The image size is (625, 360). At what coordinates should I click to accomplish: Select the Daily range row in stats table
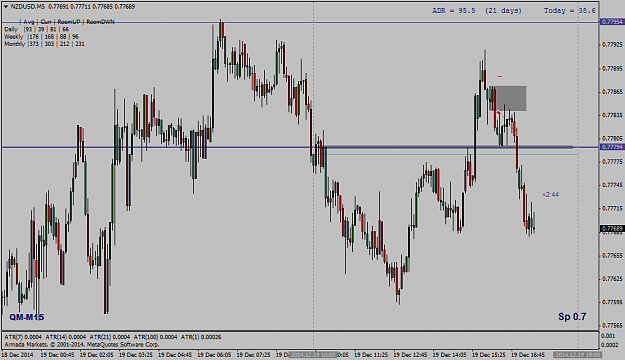(x=36, y=29)
